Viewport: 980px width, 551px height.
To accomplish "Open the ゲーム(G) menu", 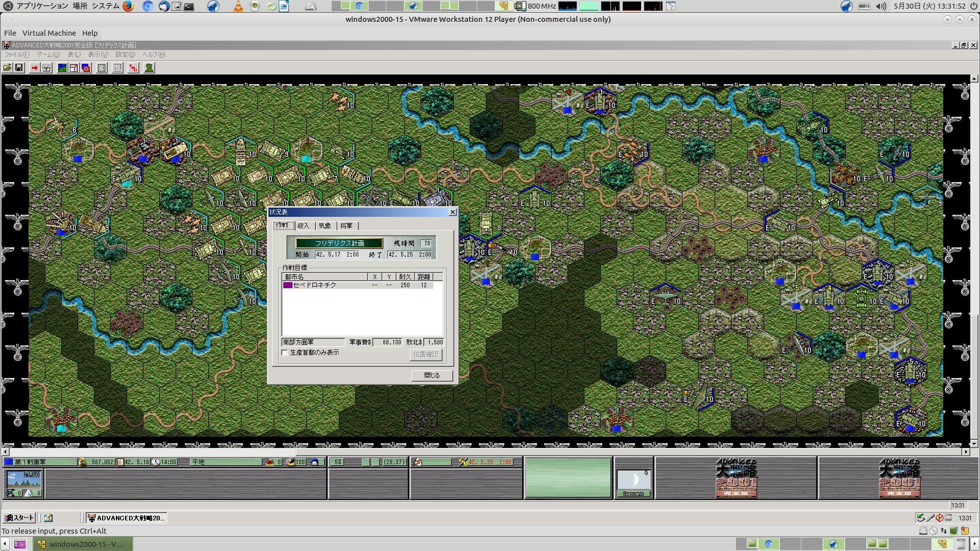I will point(48,55).
